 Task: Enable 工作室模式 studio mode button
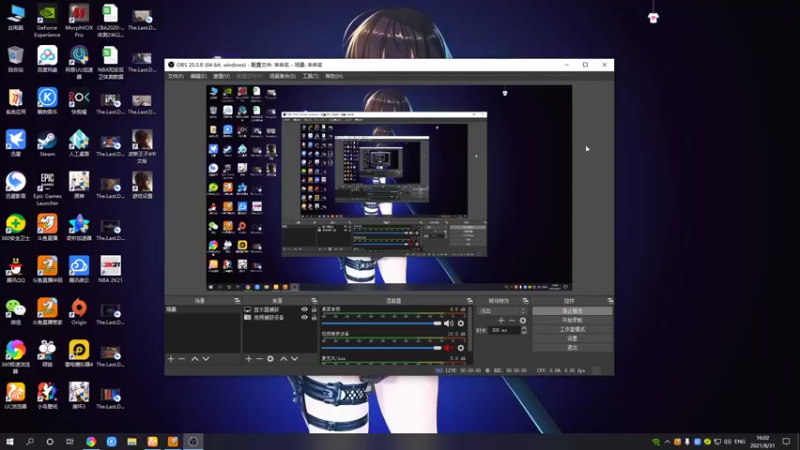click(x=572, y=329)
